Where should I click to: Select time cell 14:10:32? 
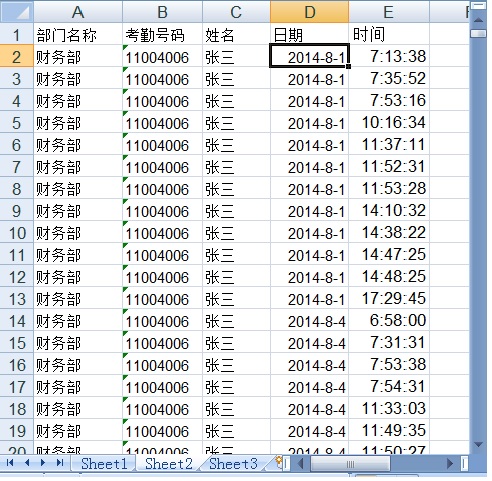[x=389, y=210]
